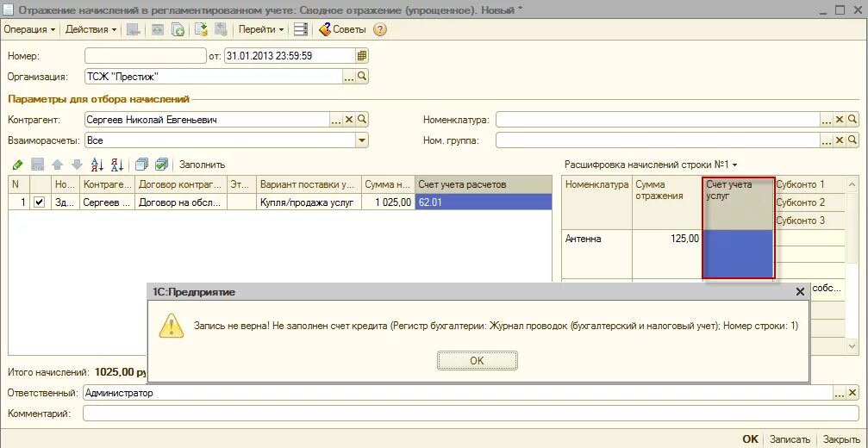The width and height of the screenshot is (868, 448).
Task: Select the Купля/продажа услуг cell
Action: tap(309, 202)
